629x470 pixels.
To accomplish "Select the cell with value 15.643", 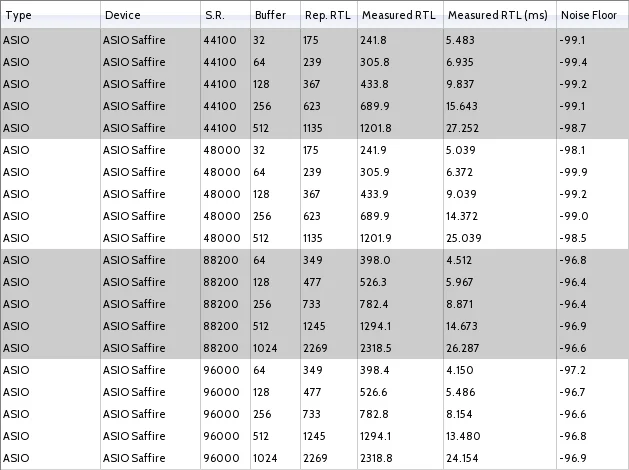I will click(x=468, y=106).
